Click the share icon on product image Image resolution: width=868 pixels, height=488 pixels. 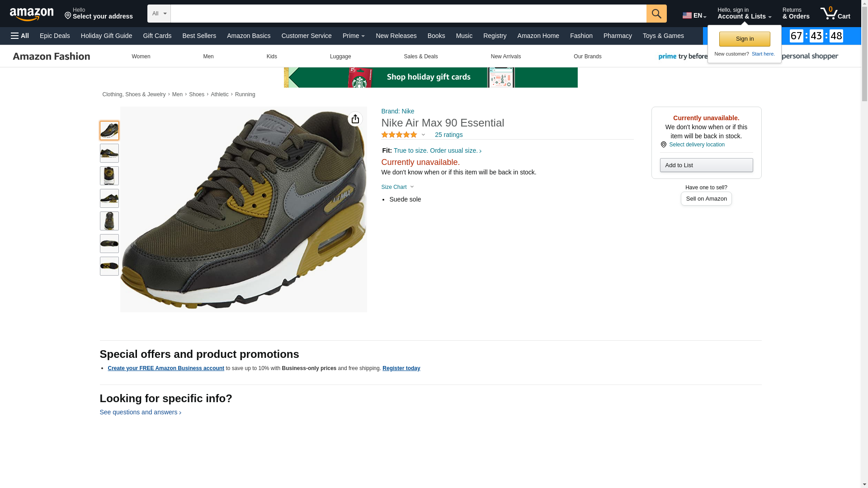point(355,119)
